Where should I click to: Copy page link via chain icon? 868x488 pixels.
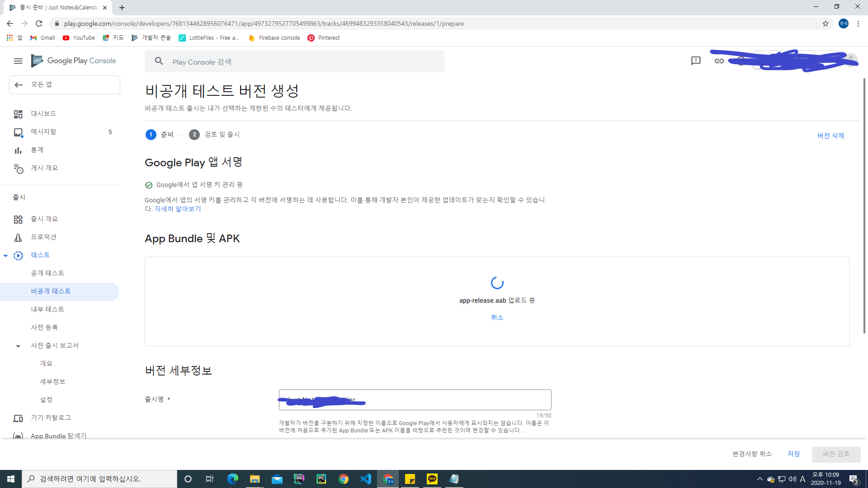point(719,61)
